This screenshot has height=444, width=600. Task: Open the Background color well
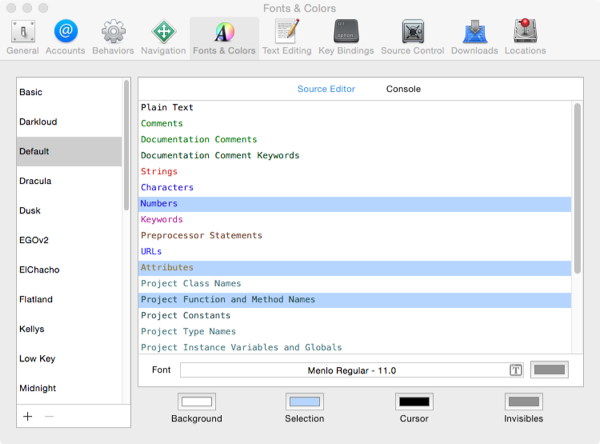pyautogui.click(x=196, y=402)
